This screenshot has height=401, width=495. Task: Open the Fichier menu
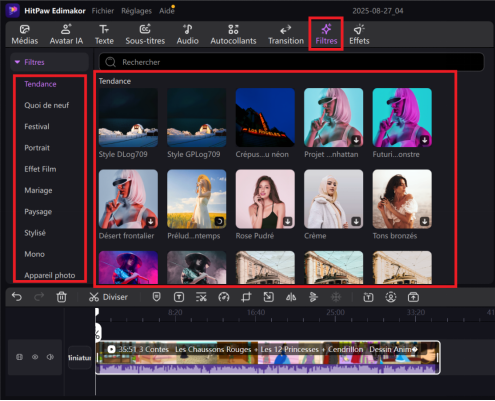(103, 11)
